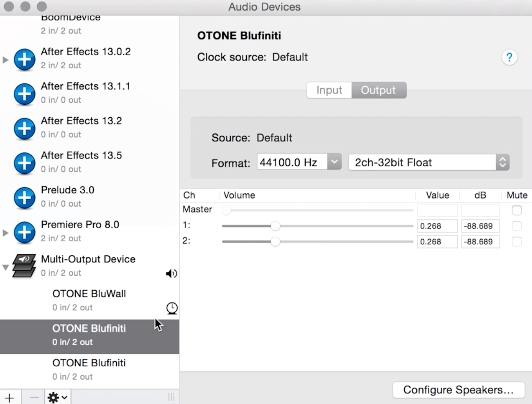Toggle the Master mute checkbox
Image resolution: width=532 pixels, height=404 pixels.
517,210
